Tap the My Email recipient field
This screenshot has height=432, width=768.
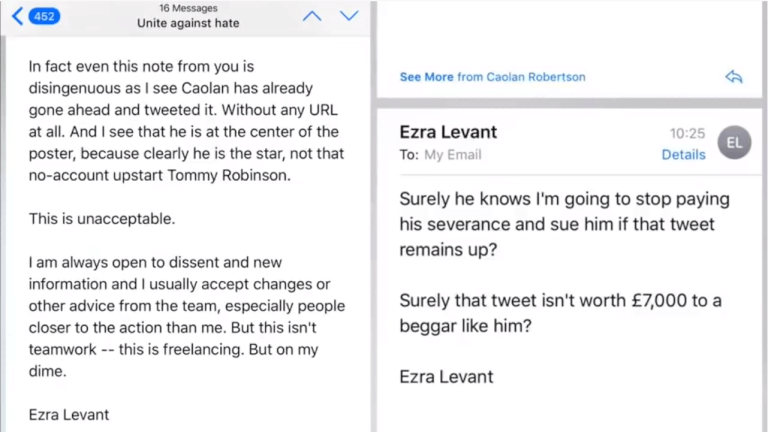(x=453, y=155)
